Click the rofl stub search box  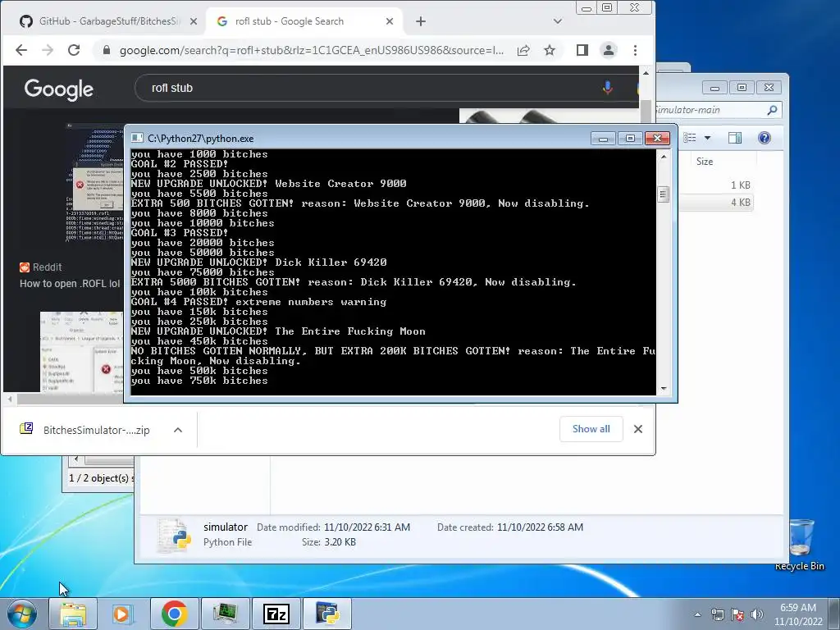click(370, 88)
